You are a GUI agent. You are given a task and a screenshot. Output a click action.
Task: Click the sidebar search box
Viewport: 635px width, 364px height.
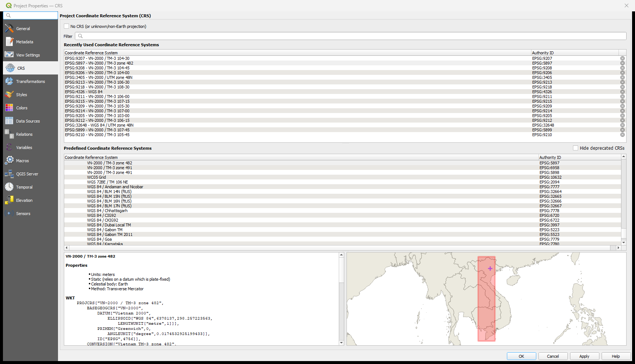point(30,15)
